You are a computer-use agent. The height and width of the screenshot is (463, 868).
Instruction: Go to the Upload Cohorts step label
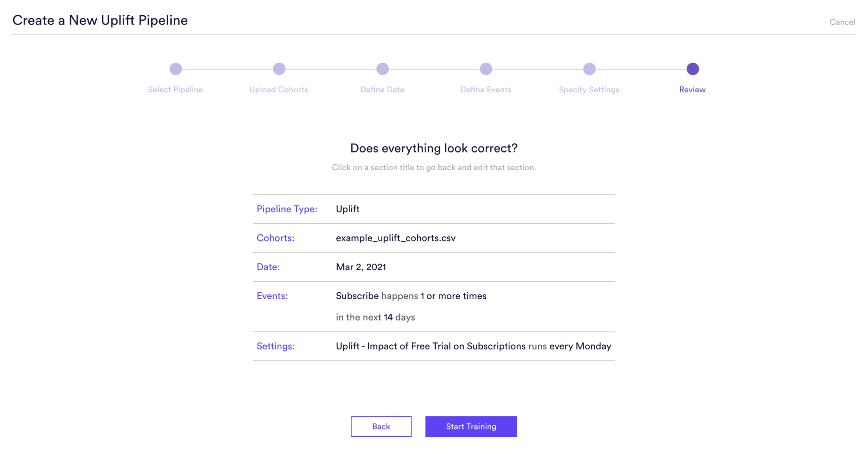pyautogui.click(x=279, y=89)
